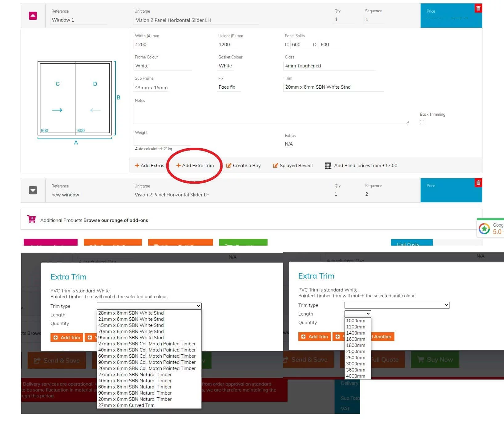Click the Add Extras plus icon

pyautogui.click(x=137, y=166)
